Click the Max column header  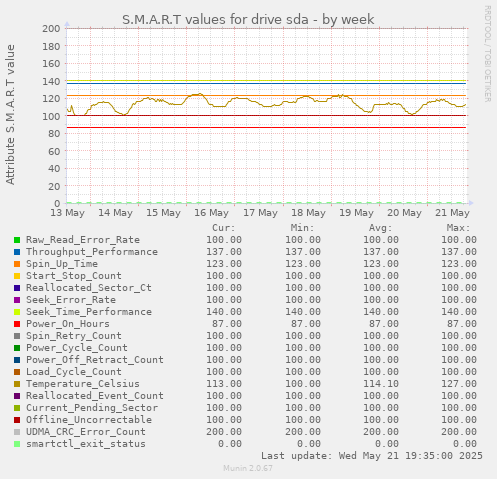point(458,228)
